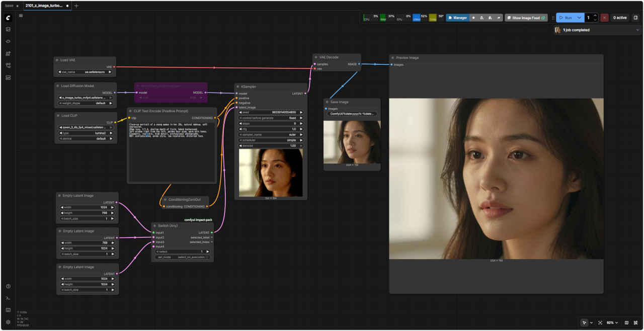Toggle the sel_mode select_on_execution widget

coord(183,257)
